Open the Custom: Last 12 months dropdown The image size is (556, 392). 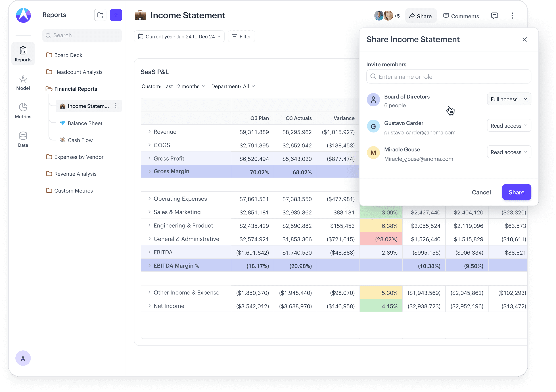pos(173,86)
